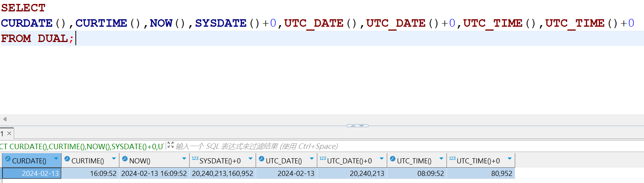Click the CURTIME() column type icon
Image resolution: width=644 pixels, height=183 pixels.
tap(67, 159)
